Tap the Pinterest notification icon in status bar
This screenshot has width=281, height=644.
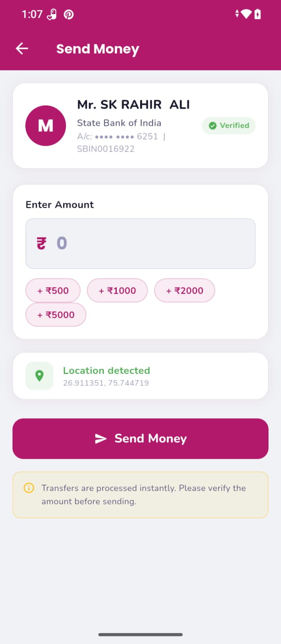pos(69,15)
